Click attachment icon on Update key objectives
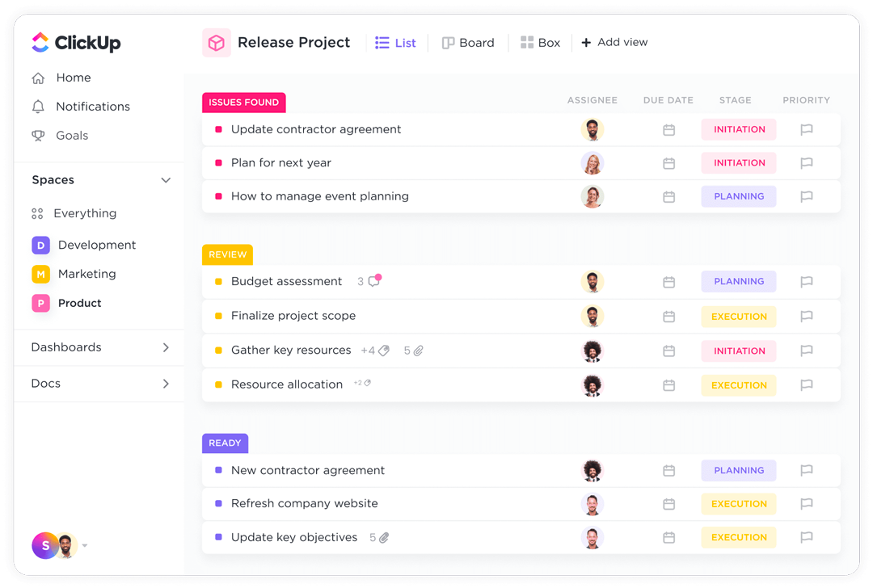Image resolution: width=873 pixels, height=588 pixels. [384, 538]
